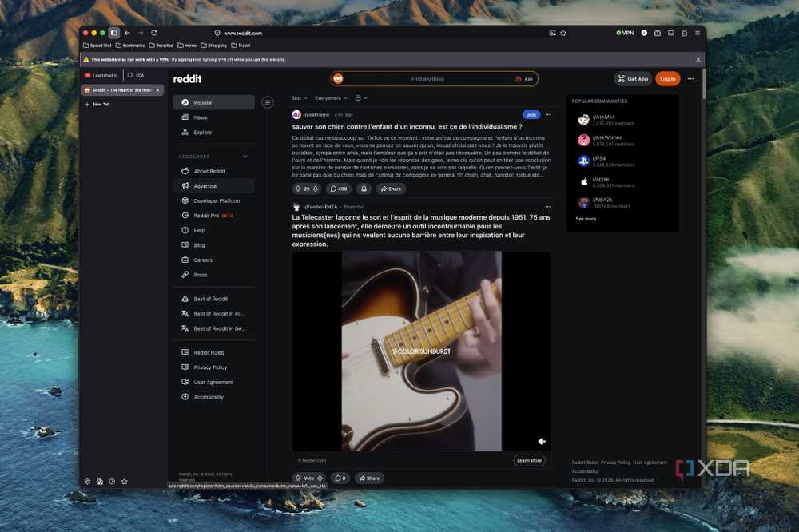Join the r/AskFrance community

coord(531,115)
